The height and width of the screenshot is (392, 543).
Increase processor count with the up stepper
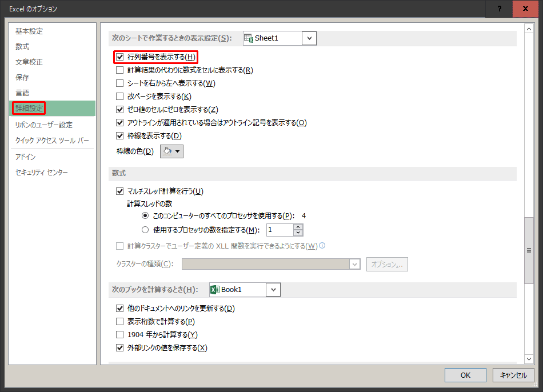point(298,227)
